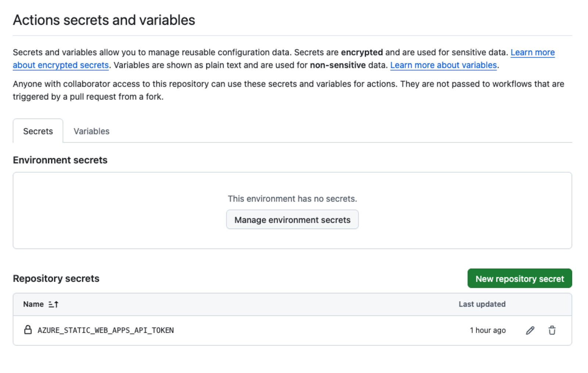This screenshot has width=588, height=373.
Task: Edit the AZURE_STATIC_WEB_APPS_API_TOKEN secret using the pencil icon
Action: pyautogui.click(x=530, y=330)
